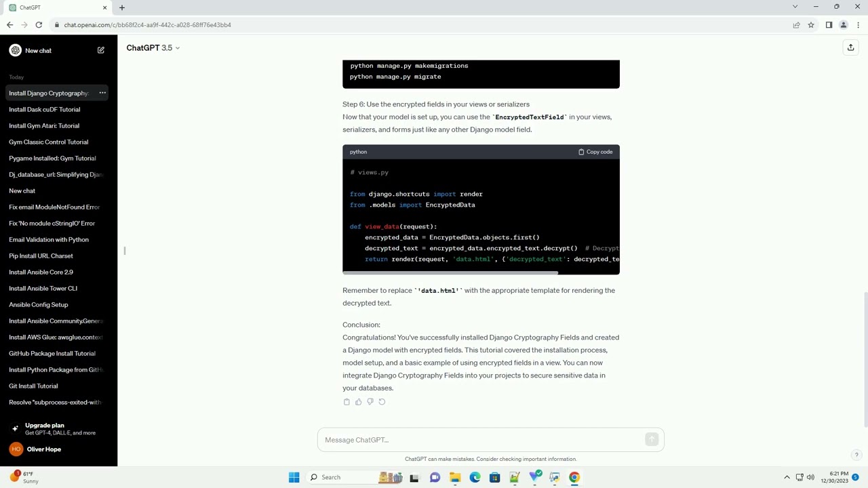868x488 pixels.
Task: Click the new chat compose icon
Action: coord(101,50)
